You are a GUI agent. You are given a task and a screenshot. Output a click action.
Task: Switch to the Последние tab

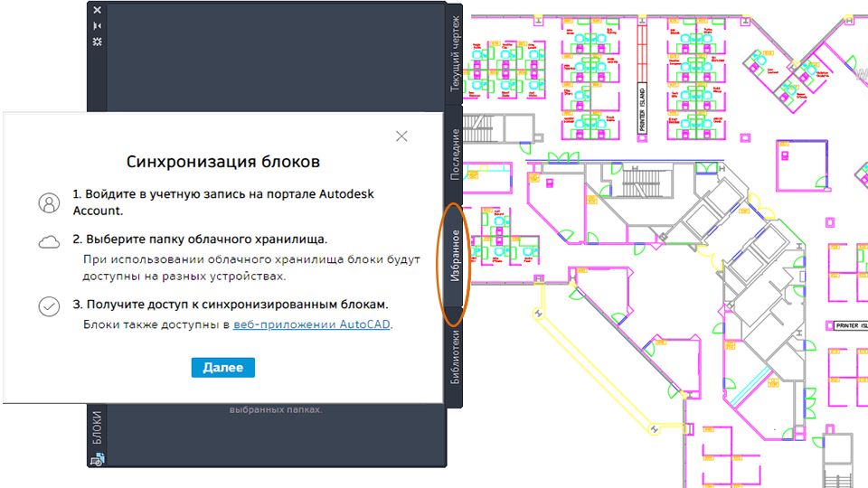point(455,155)
